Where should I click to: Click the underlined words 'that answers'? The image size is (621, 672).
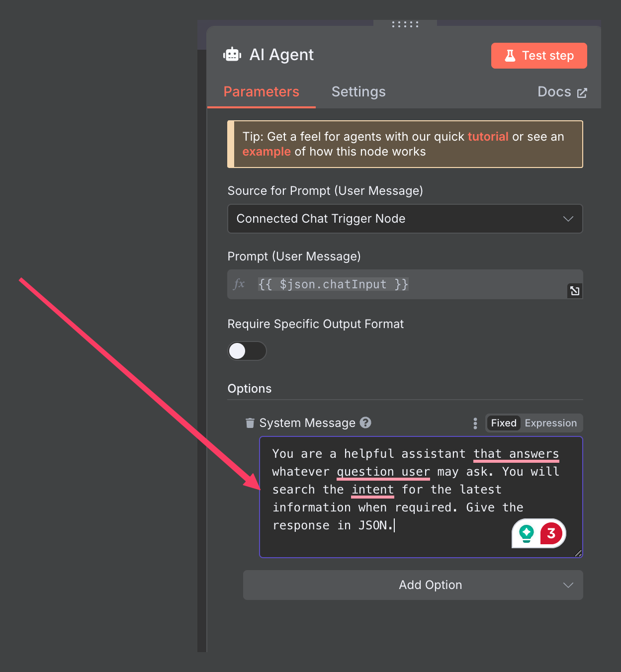[x=516, y=454]
